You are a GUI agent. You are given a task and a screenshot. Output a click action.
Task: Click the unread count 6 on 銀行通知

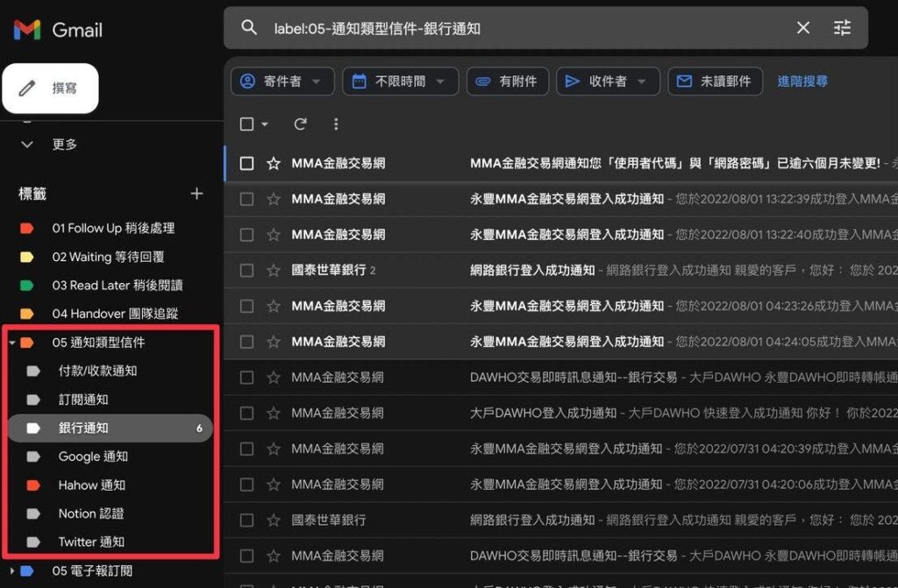(199, 429)
